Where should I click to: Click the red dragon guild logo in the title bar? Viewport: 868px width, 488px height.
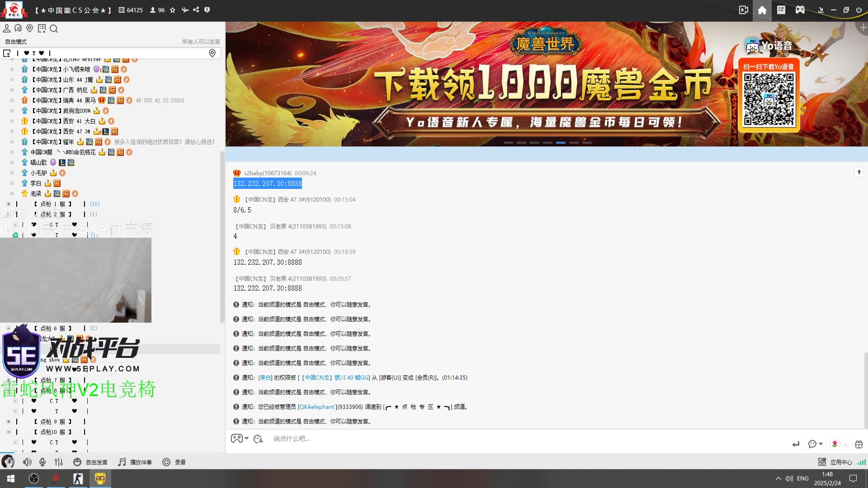click(x=14, y=9)
